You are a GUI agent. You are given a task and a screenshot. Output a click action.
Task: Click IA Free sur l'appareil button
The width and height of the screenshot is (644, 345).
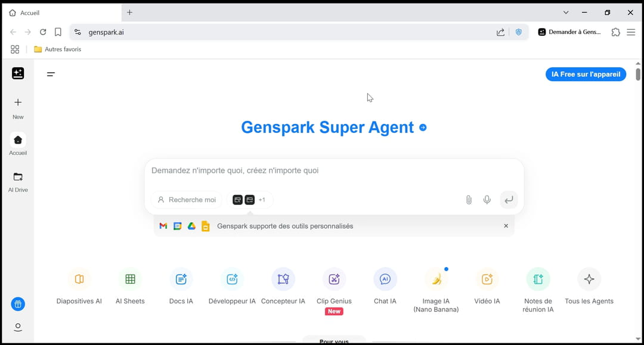pos(586,74)
